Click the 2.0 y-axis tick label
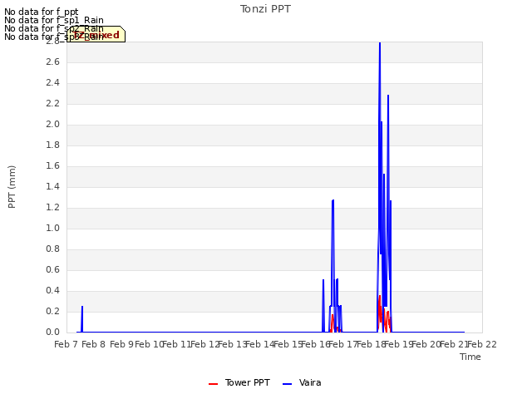Image resolution: width=532 pixels, height=399 pixels. tap(52, 124)
